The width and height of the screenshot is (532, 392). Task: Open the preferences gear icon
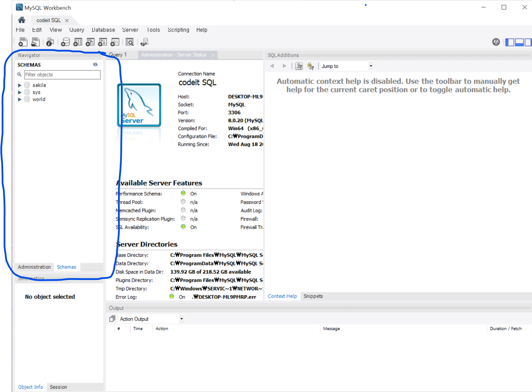[496, 42]
